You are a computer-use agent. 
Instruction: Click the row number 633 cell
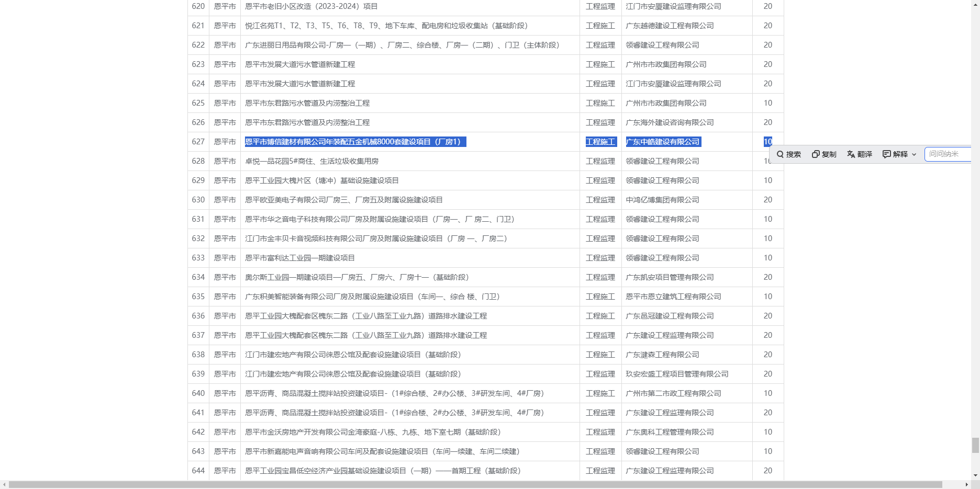198,258
